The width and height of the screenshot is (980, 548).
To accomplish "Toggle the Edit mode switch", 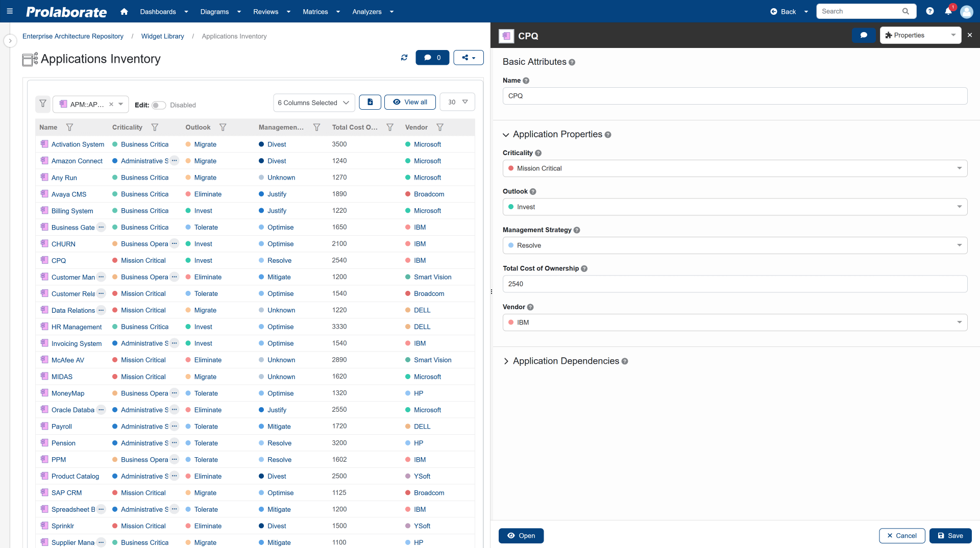I will [159, 105].
